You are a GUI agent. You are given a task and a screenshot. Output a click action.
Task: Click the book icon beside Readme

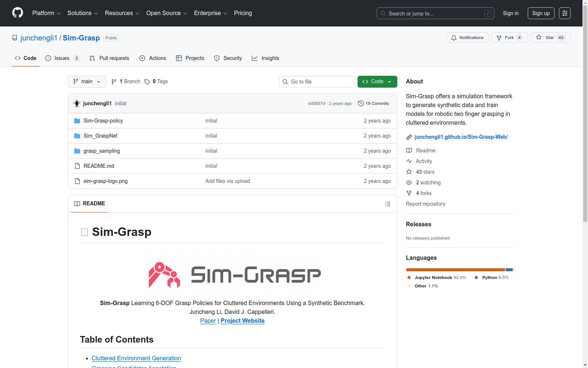click(x=409, y=151)
